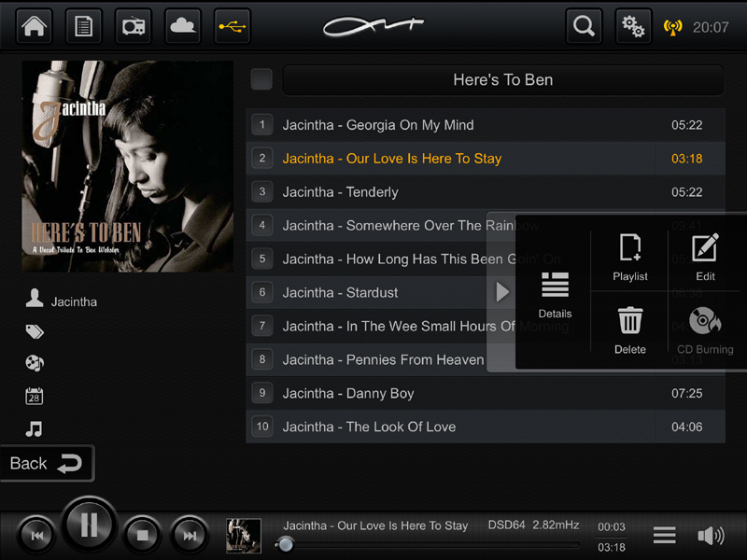Select track 5 number box
The width and height of the screenshot is (747, 560).
[262, 259]
